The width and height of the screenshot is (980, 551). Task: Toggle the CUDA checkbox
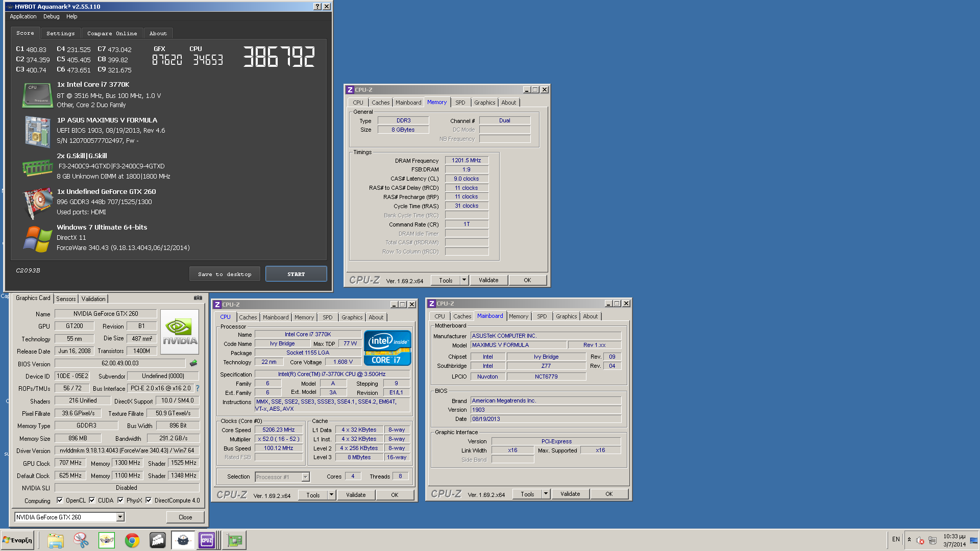click(92, 500)
